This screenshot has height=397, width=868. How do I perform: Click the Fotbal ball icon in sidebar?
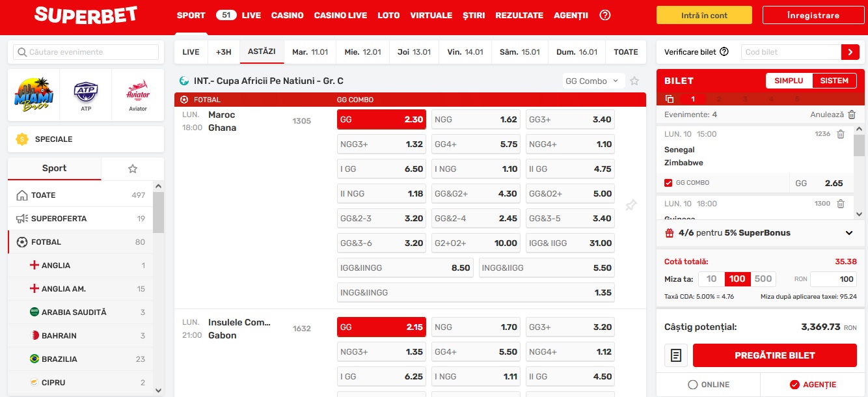[x=22, y=242]
